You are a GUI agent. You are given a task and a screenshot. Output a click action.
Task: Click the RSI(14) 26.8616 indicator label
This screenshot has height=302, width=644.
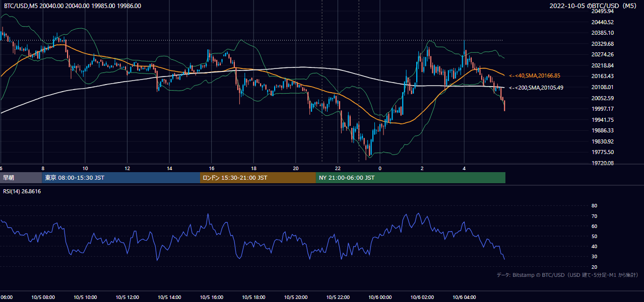coord(22,191)
